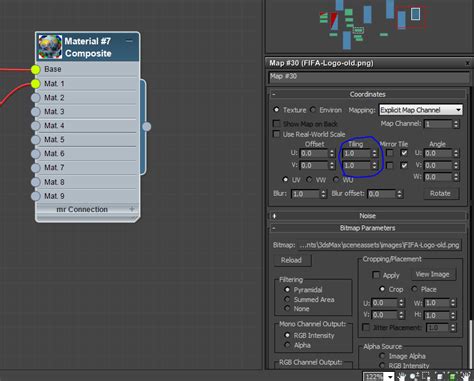Open the Mapping dropdown (Explicit Map Channel)
The image size is (474, 381).
point(421,110)
